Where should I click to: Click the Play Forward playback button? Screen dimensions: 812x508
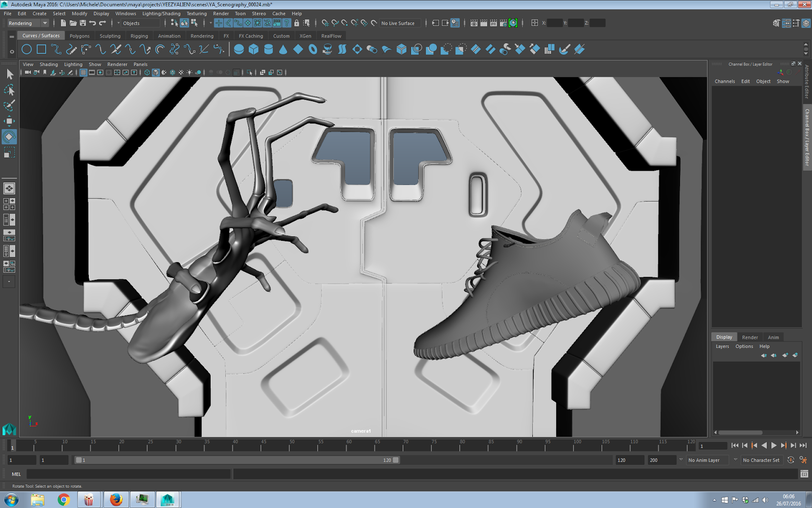coord(774,446)
